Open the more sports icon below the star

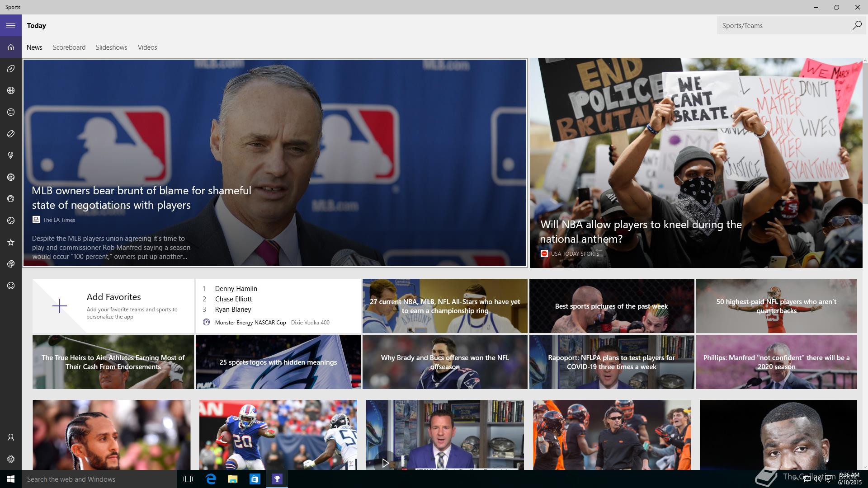tap(11, 264)
